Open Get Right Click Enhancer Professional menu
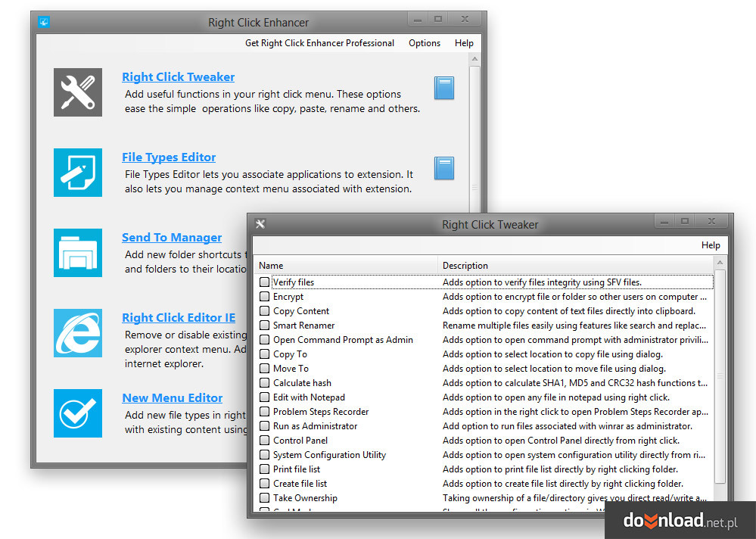Viewport: 756px width, 539px height. 319,43
